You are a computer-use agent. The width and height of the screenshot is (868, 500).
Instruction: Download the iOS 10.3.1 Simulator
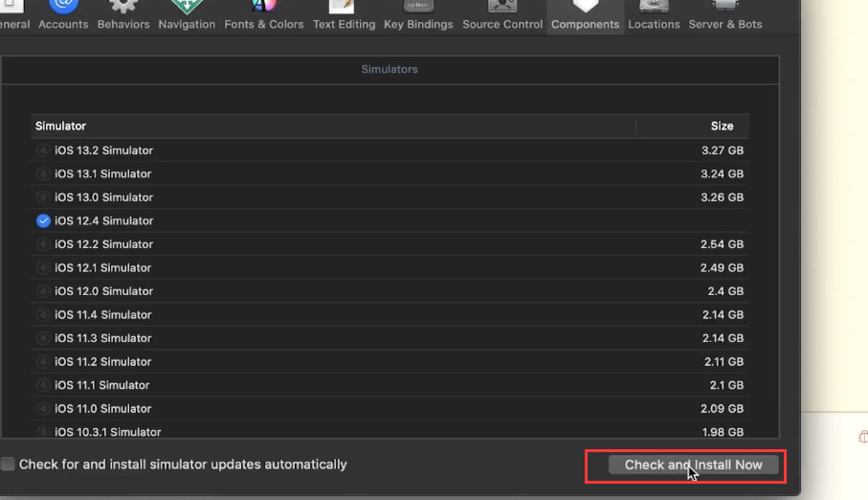[43, 432]
